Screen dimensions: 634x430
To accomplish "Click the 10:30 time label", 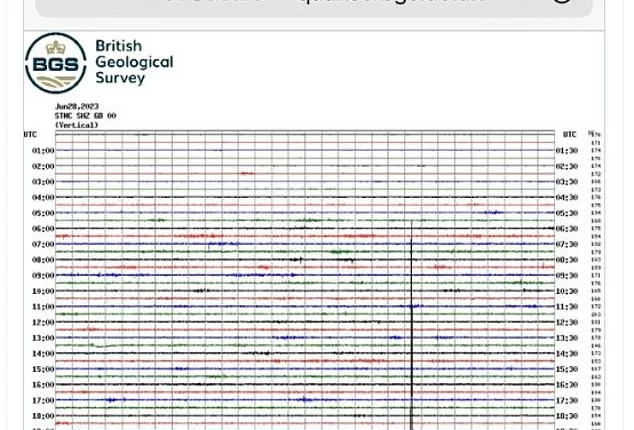I will pyautogui.click(x=567, y=291).
